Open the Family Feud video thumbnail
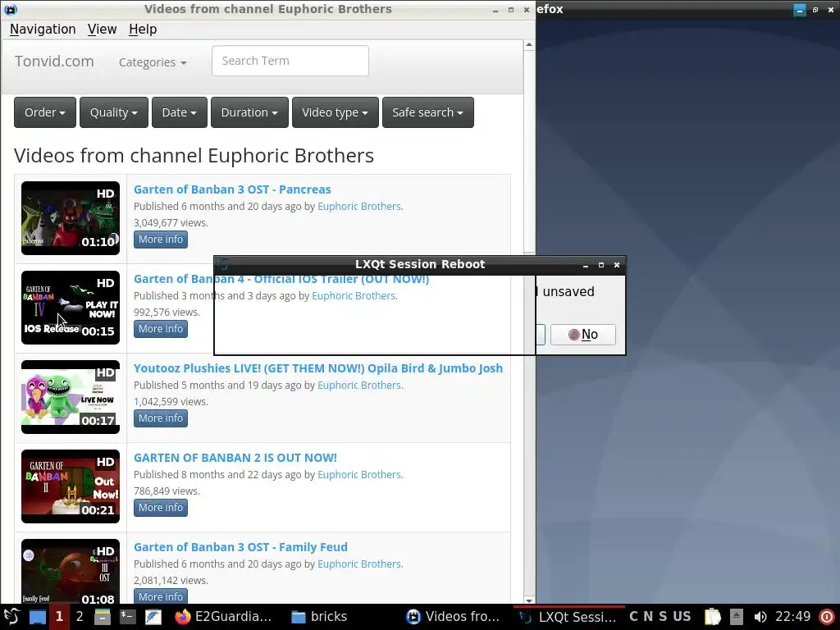This screenshot has height=630, width=840. [x=71, y=572]
